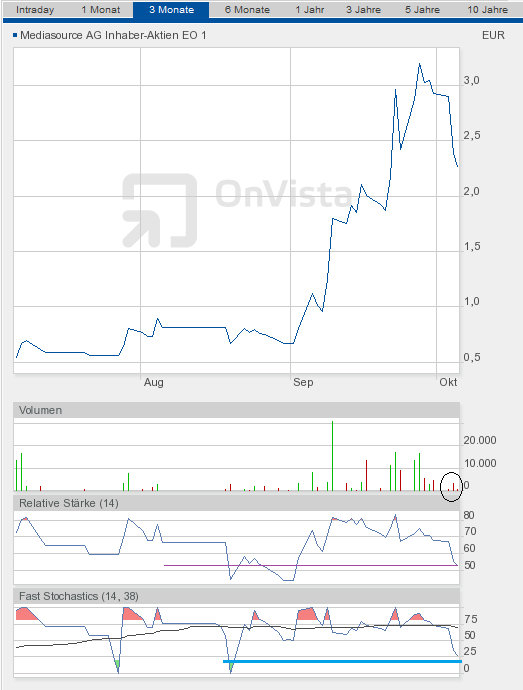
Task: Click the 25 value on Stochastics axis
Action: (471, 651)
